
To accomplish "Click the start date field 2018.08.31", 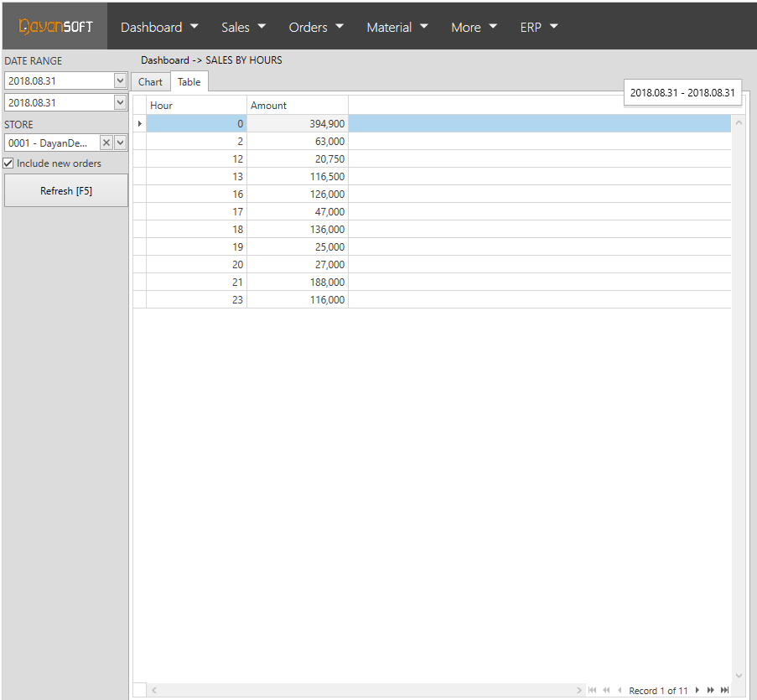I will tap(60, 80).
